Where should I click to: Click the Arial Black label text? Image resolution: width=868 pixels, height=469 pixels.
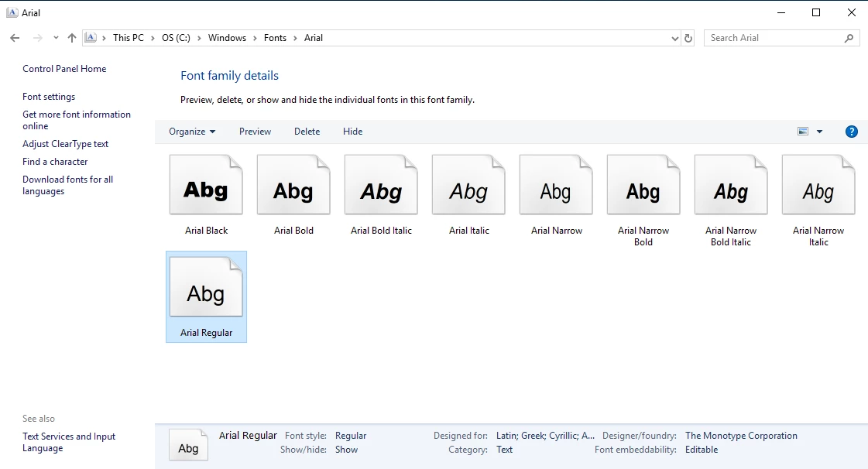[x=206, y=231]
